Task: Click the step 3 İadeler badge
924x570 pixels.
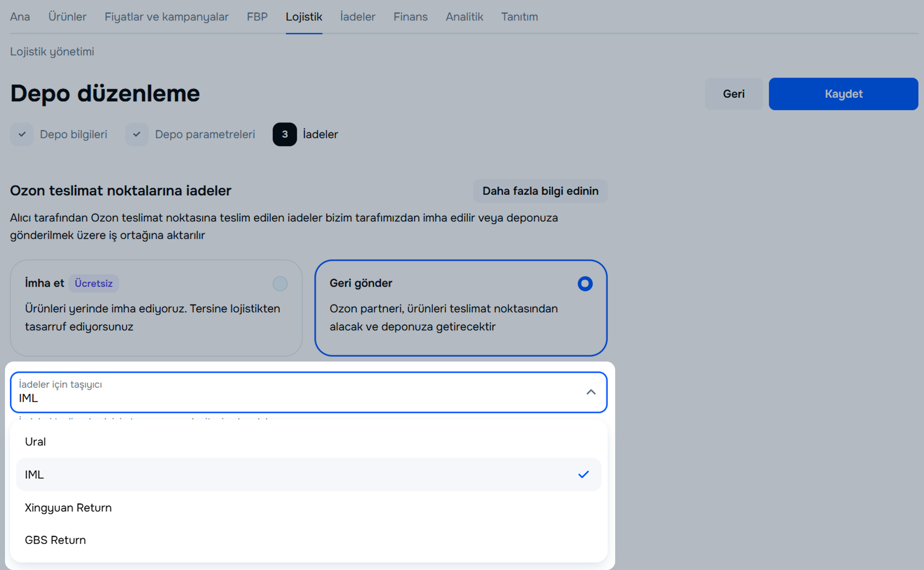Action: tap(285, 134)
